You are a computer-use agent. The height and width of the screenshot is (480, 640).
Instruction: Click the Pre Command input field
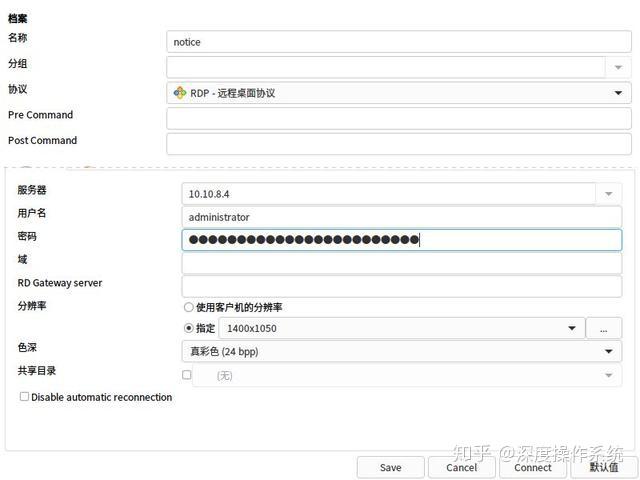pos(399,119)
